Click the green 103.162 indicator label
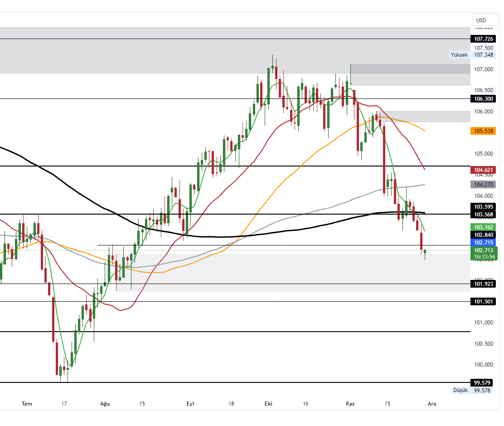504x426 pixels. click(482, 227)
